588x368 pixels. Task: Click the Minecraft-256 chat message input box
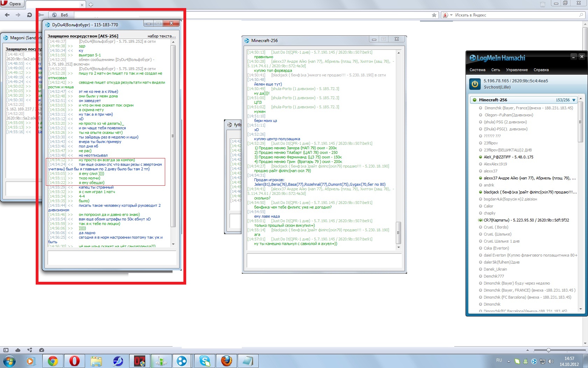324,260
